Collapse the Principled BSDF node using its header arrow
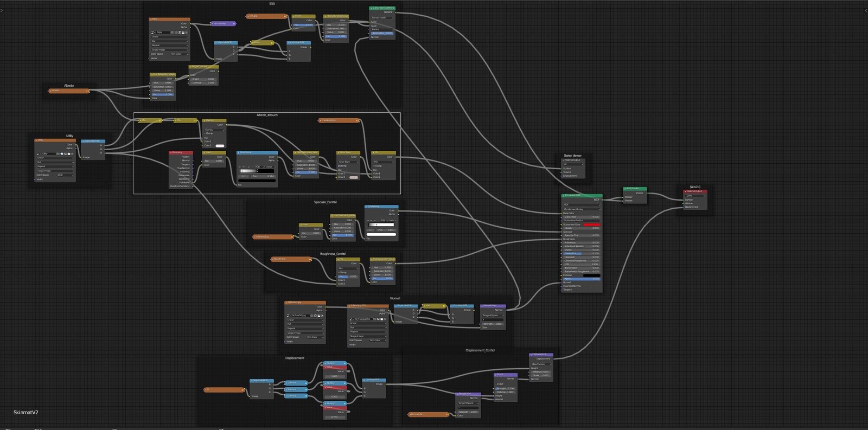The width and height of the screenshot is (868, 430). (x=564, y=195)
